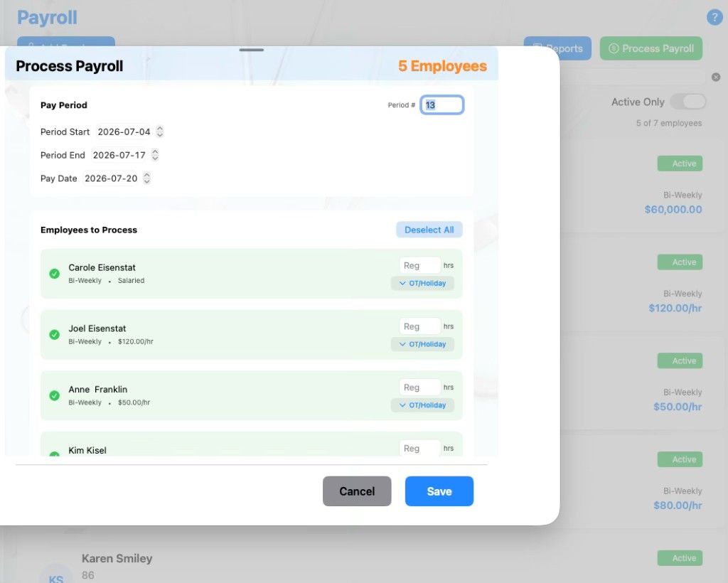Expand OT/Holiday for Carole Eisenstat
Viewport: 728px width, 583px height.
pos(422,283)
